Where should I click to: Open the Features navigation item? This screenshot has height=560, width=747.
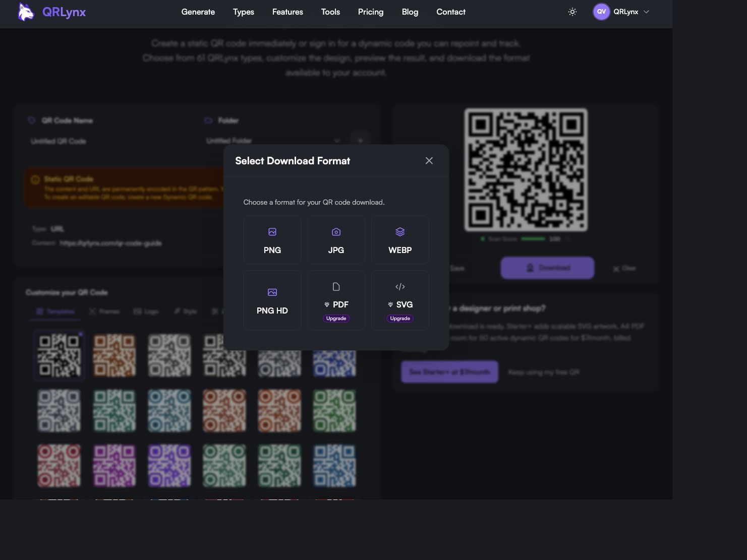click(x=288, y=12)
